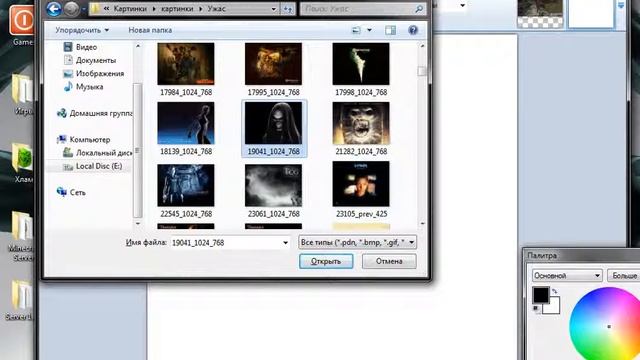
Task: Toggle the preview pane icon
Action: click(x=390, y=30)
